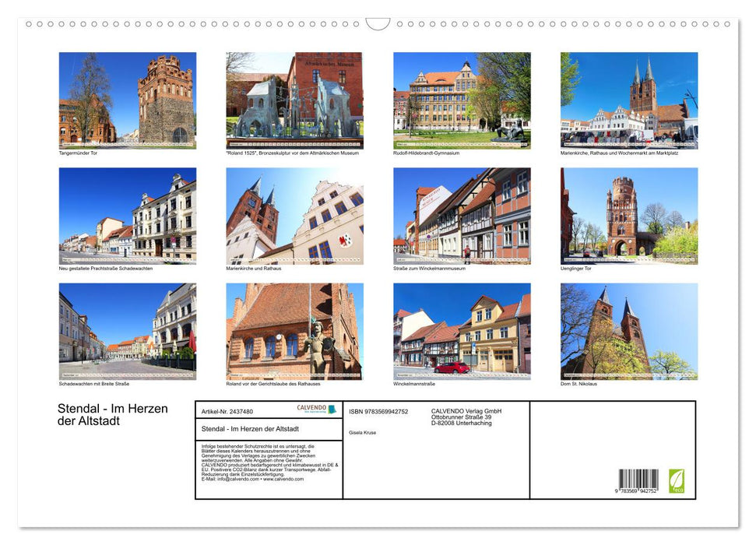The width and height of the screenshot is (756, 545).
Task: Click the caption 'Neu gestaltete Prachtstraße Schadewachten'
Action: pyautogui.click(x=106, y=268)
